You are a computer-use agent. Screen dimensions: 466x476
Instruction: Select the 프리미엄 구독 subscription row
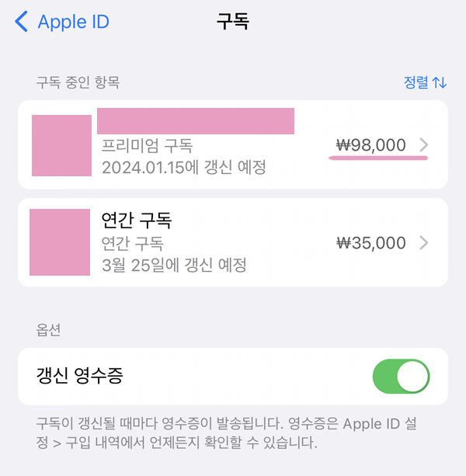(233, 144)
